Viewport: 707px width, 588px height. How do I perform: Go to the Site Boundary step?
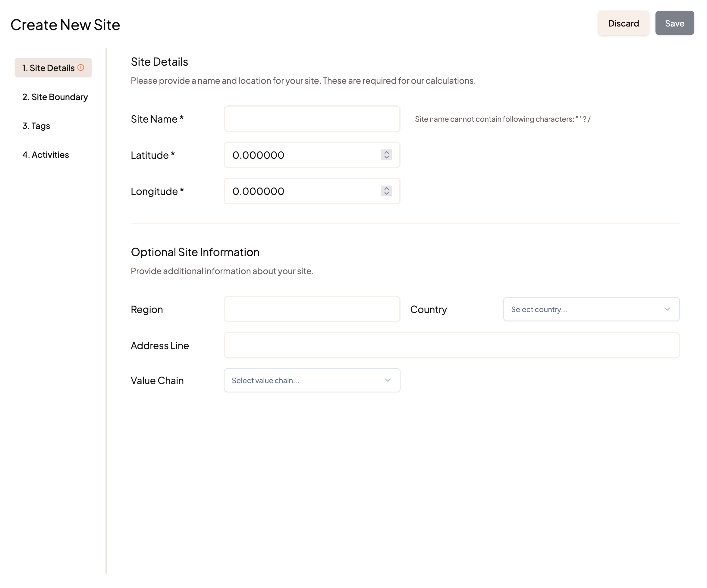click(55, 97)
